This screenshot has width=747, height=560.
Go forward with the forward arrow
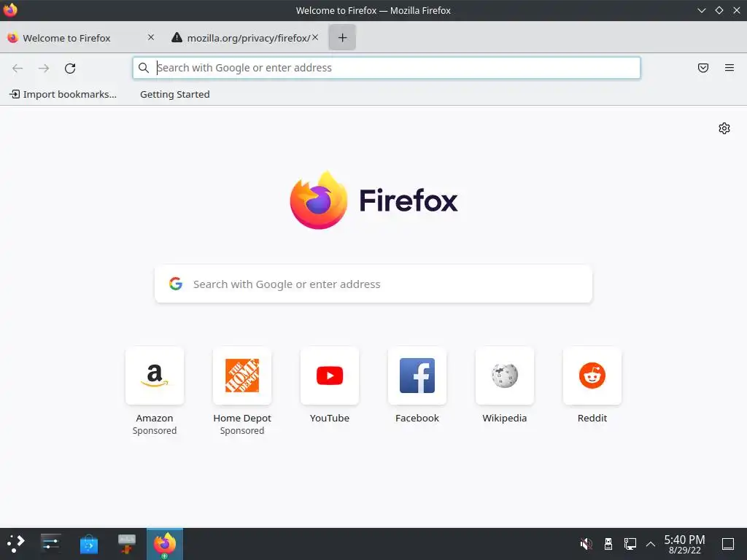(x=44, y=68)
